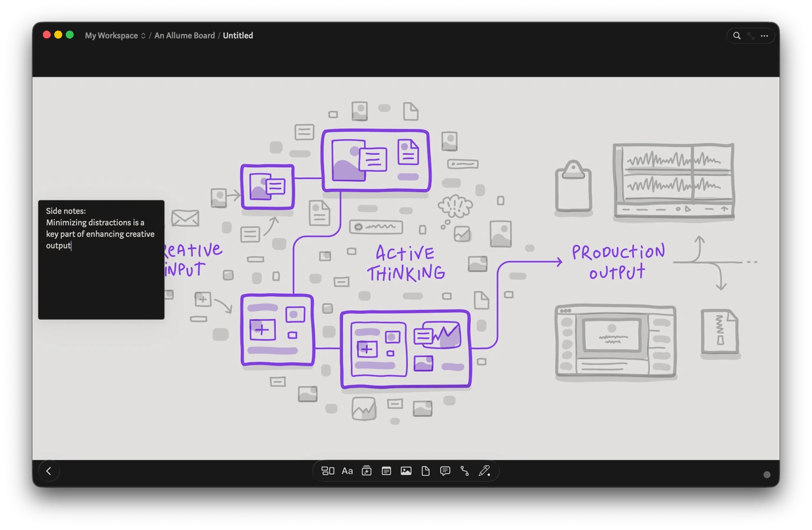Screen dimensions: 812x530
Task: Click the gray dot in the bottom-right corner
Action: tap(767, 475)
